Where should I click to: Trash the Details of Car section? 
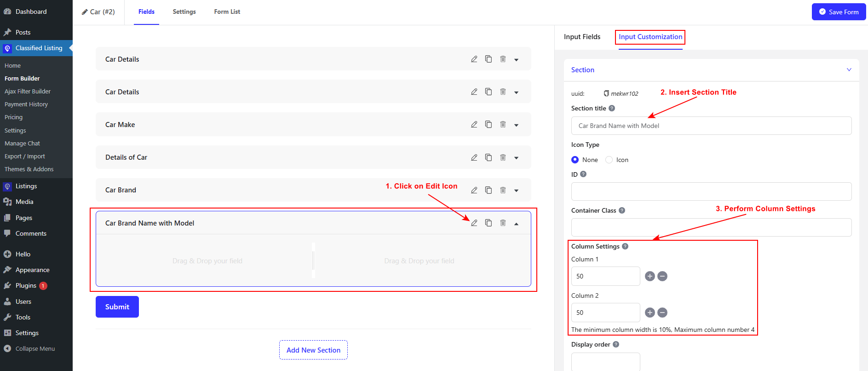(x=503, y=157)
